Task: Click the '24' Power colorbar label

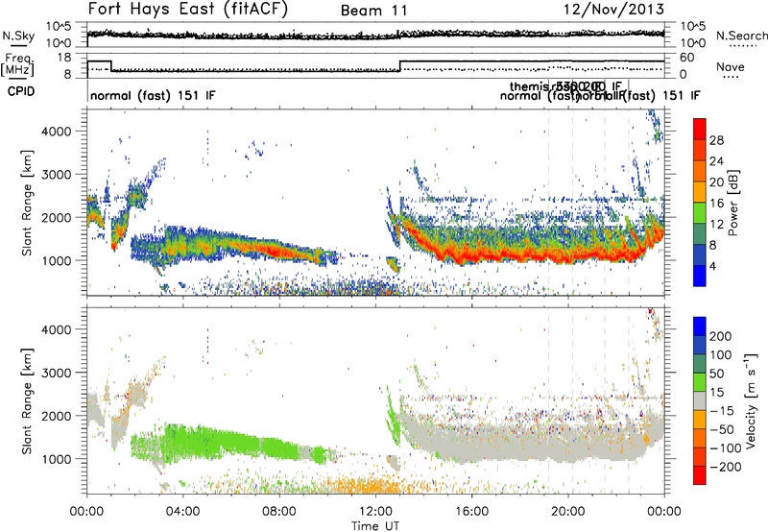Action: (x=716, y=161)
